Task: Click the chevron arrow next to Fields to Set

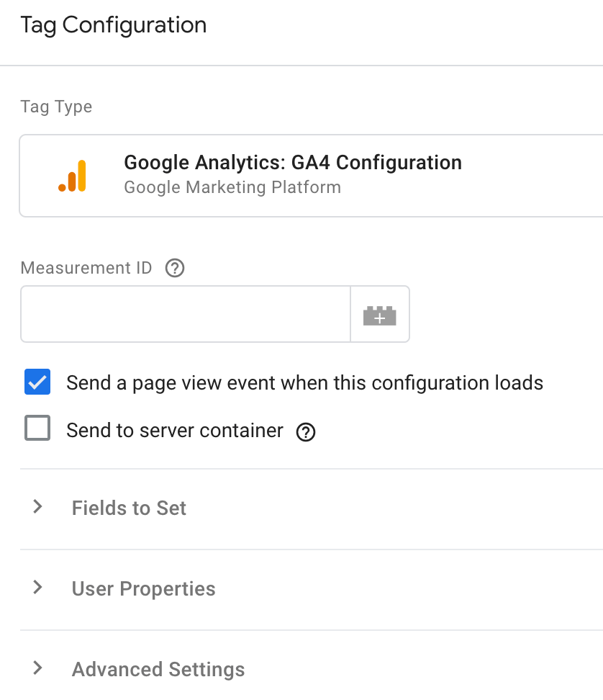Action: pos(38,507)
